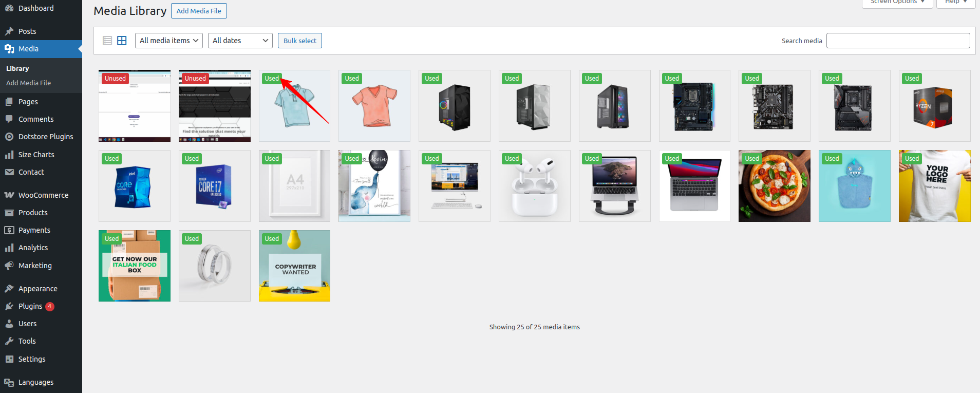Open the Products menu item
This screenshot has height=393, width=980.
tap(33, 213)
